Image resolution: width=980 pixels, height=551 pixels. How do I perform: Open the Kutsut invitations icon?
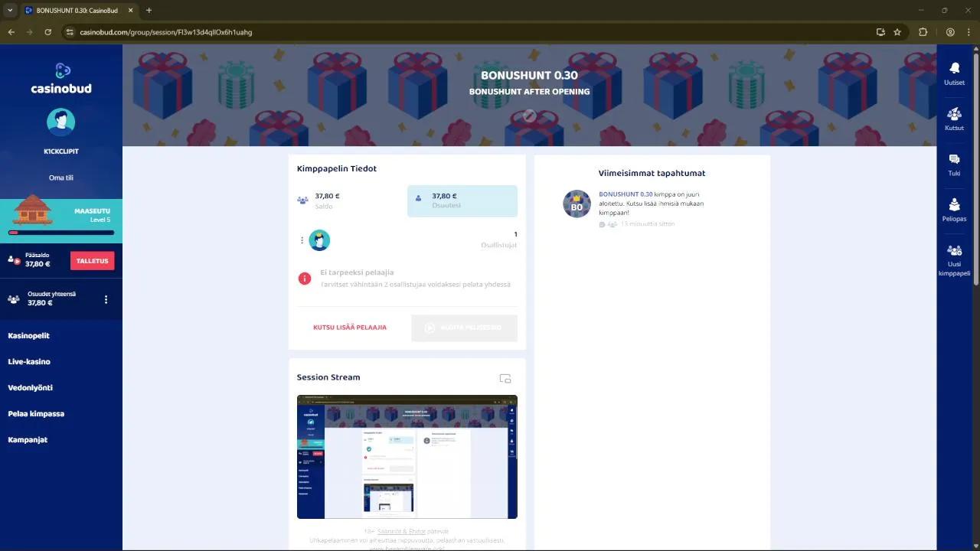[x=954, y=119]
